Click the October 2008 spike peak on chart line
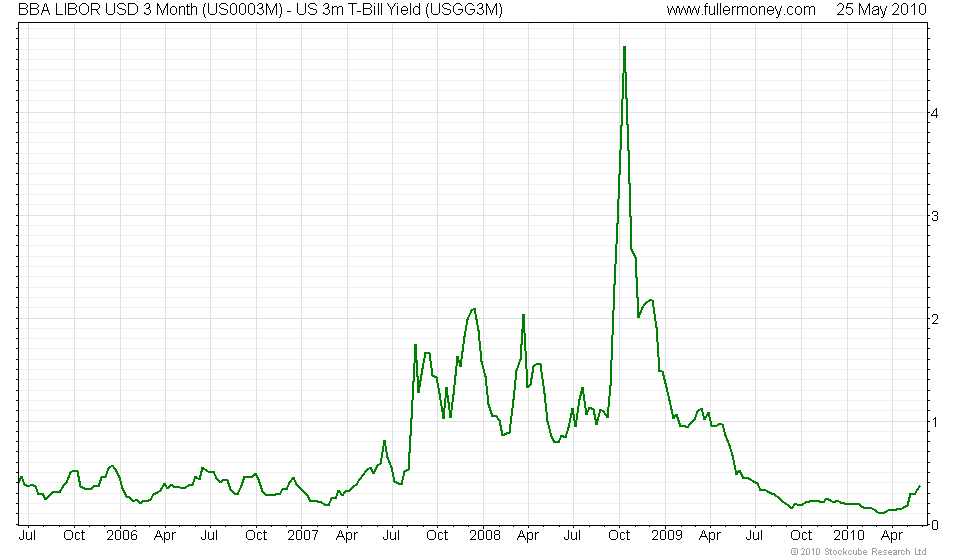The height and width of the screenshot is (560, 980). 624,48
